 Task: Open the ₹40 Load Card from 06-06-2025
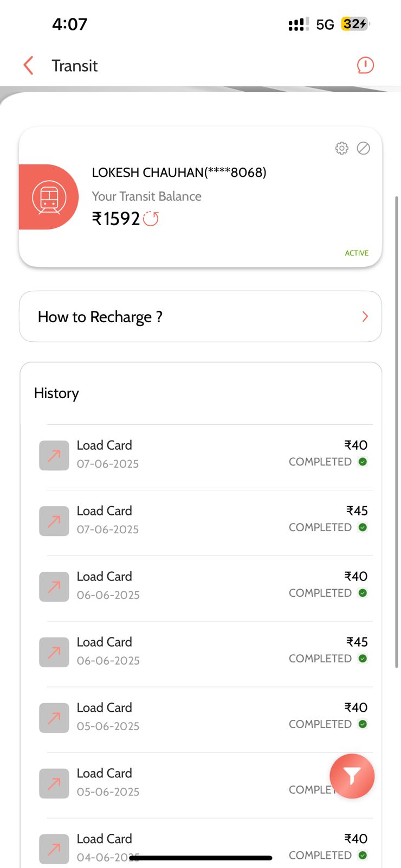pyautogui.click(x=206, y=586)
